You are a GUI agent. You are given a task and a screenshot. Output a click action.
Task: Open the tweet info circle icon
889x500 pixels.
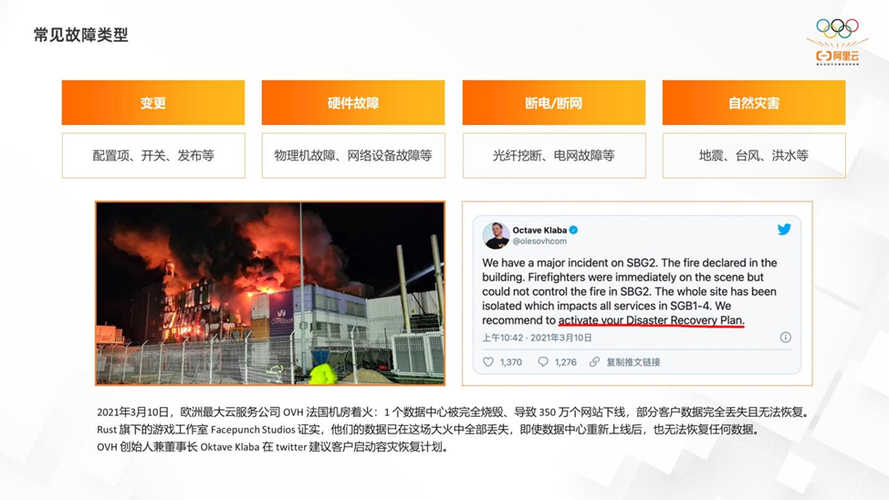[785, 337]
